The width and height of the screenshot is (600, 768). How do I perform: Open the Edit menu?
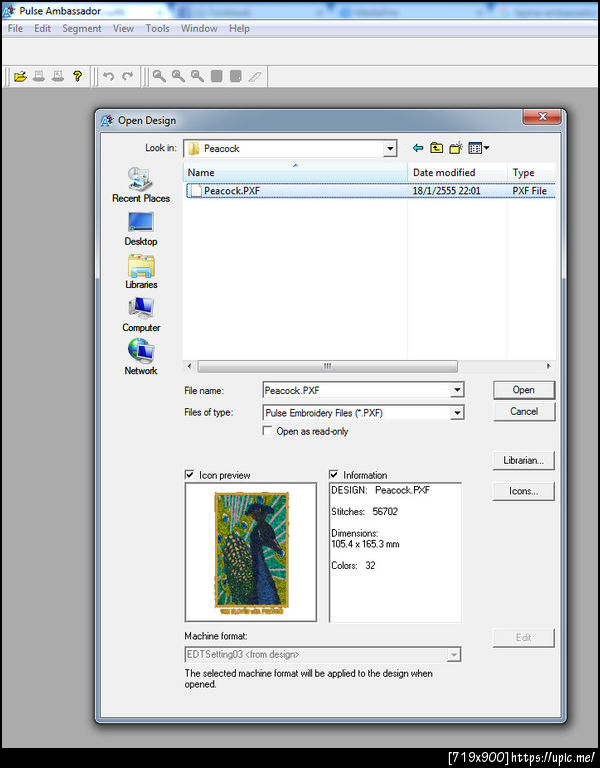tap(43, 28)
